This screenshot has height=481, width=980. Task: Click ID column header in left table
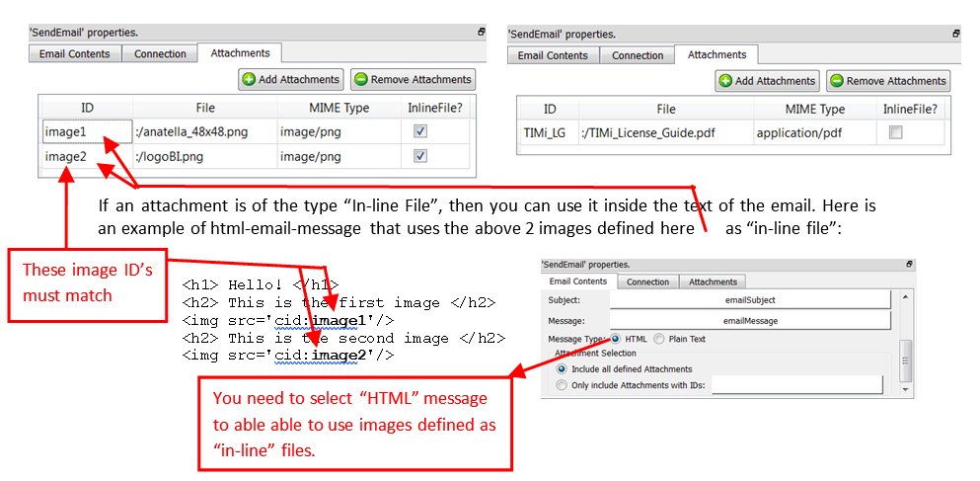(88, 109)
